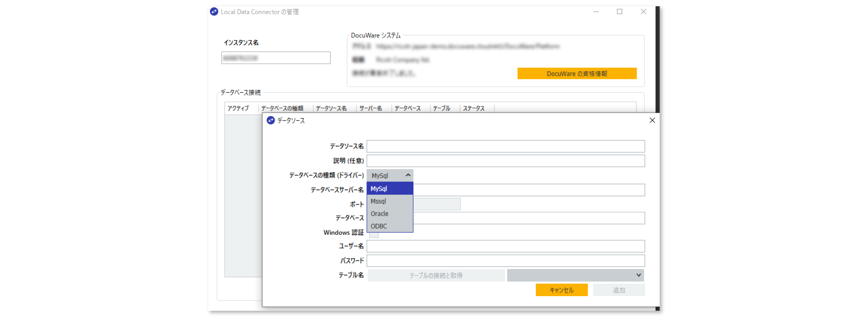Viewport: 868px width, 317px height.
Task: Close the データソース dialog
Action: [652, 120]
